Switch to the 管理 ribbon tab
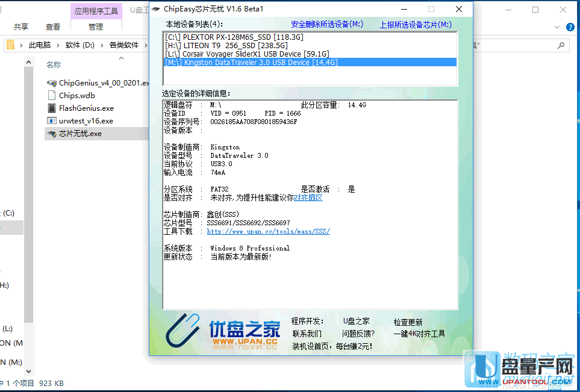Screen dimensions: 580x392 [95, 27]
